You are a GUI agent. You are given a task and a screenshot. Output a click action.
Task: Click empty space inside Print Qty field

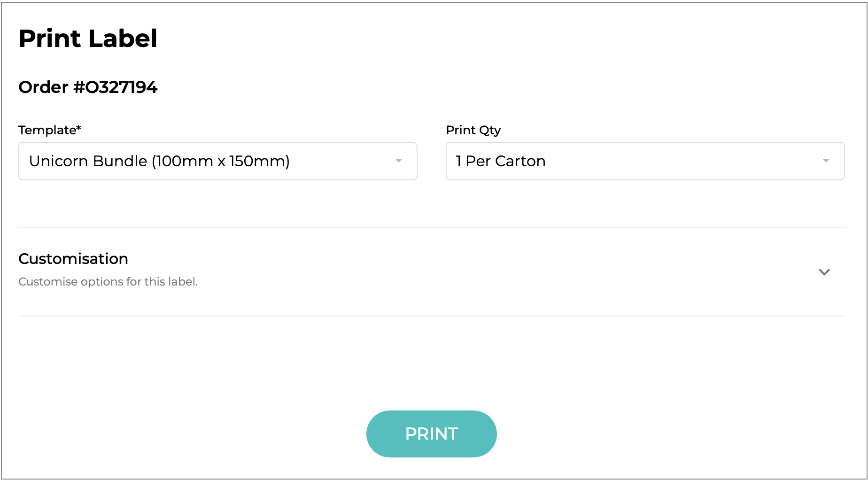tap(681, 161)
